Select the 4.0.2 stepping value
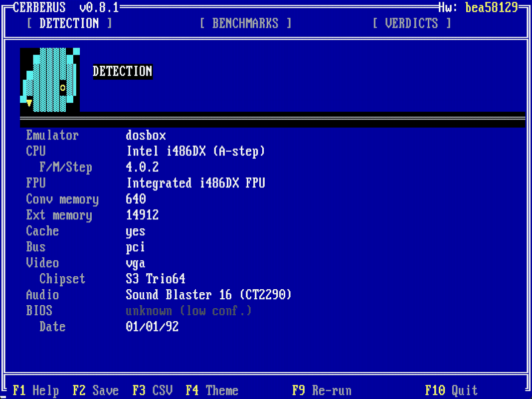Screen dimensions: 532x399 point(142,167)
